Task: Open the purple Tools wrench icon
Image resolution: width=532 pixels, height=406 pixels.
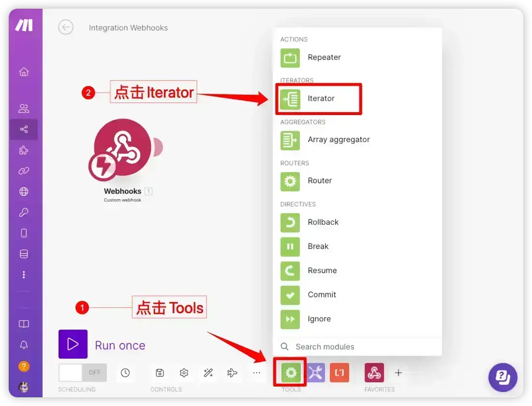Action: coord(315,373)
